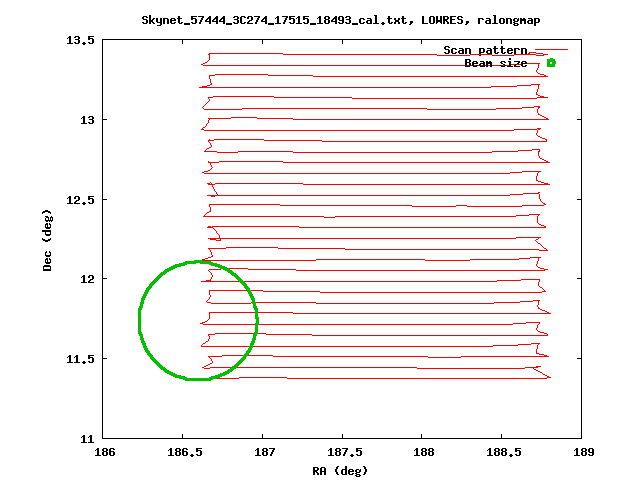640x480 pixels.
Task: Click the 189 x-axis tick label
Action: pyautogui.click(x=584, y=452)
